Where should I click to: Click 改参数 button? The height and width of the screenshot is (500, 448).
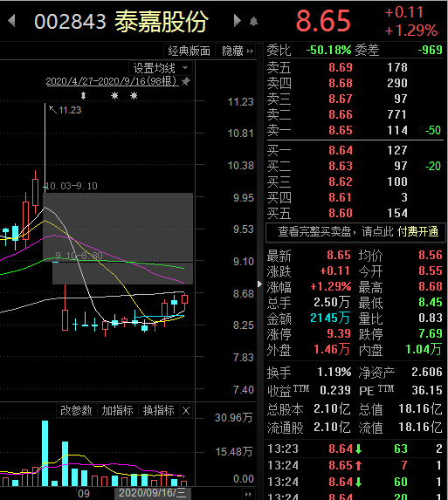pos(76,410)
